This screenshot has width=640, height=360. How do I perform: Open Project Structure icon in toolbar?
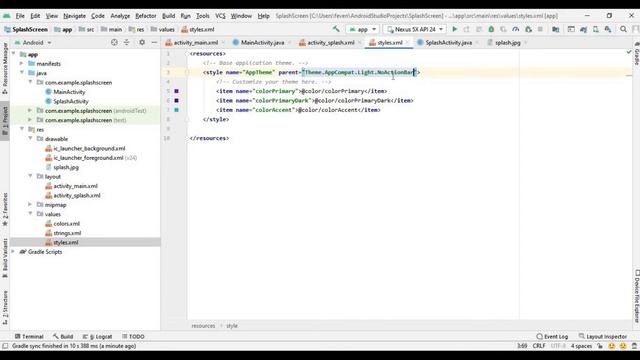click(556, 29)
